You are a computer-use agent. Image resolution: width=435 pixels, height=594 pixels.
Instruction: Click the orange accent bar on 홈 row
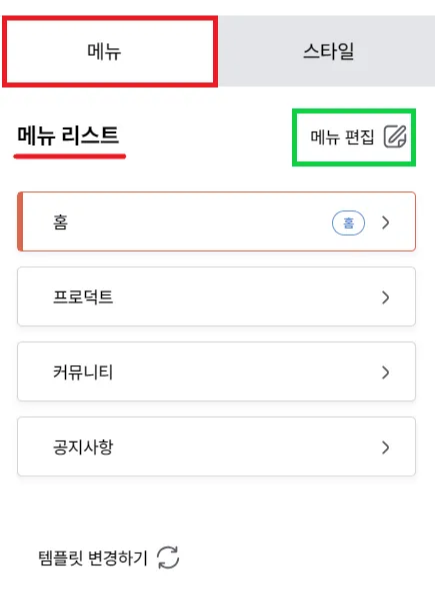pos(20,222)
